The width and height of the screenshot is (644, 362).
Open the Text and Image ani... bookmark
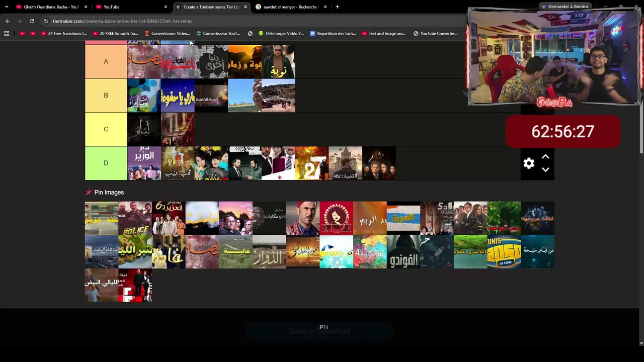coord(384,34)
